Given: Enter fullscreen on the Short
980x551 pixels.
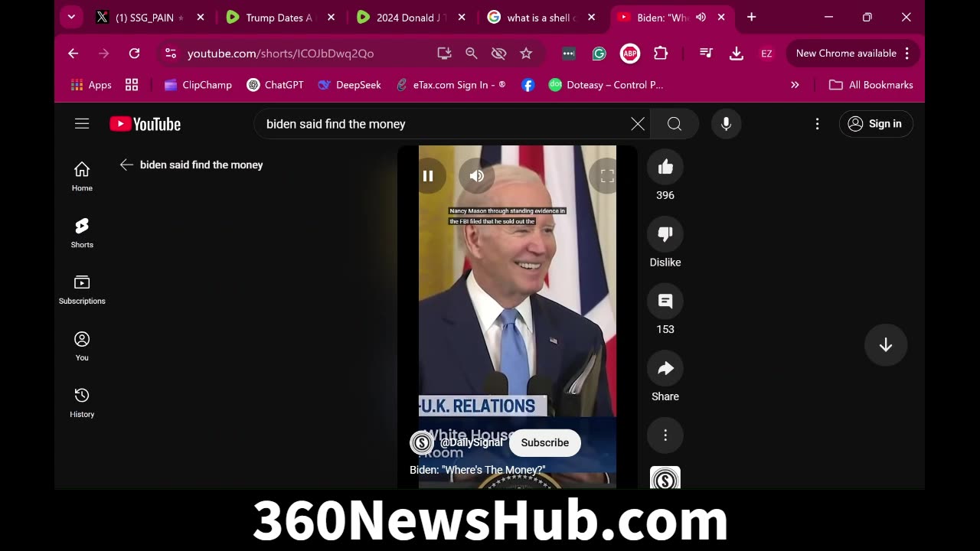Looking at the screenshot, I should (606, 176).
